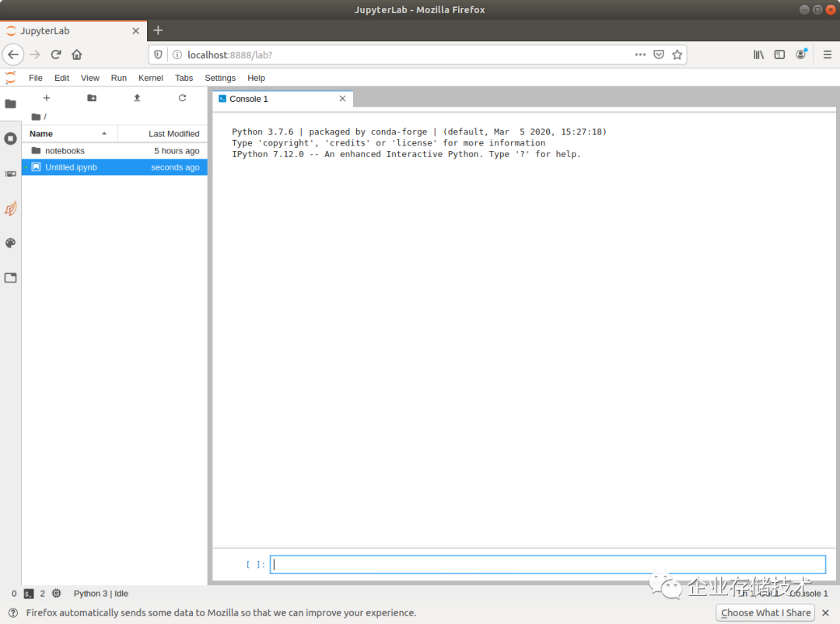Viewport: 840px width, 624px height.
Task: Dismiss the Firefox data notification bar
Action: click(x=825, y=612)
